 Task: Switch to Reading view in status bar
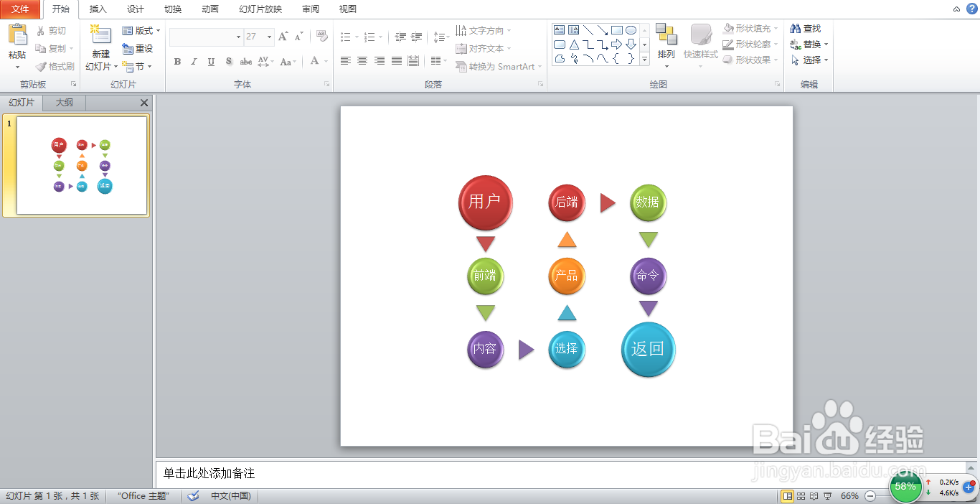pyautogui.click(x=814, y=496)
